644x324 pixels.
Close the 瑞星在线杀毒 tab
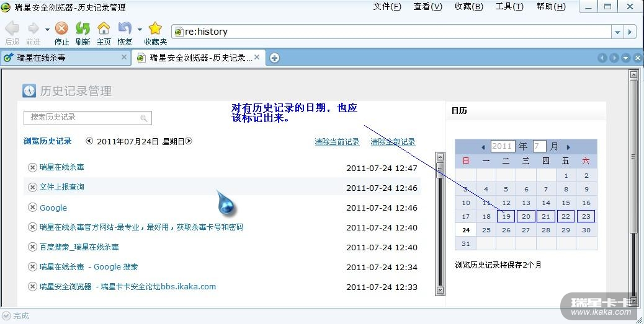(x=124, y=58)
